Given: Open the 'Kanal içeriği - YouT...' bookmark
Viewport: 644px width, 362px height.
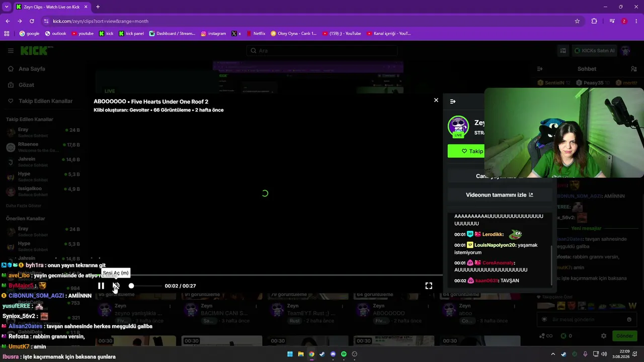Looking at the screenshot, I should tap(389, 34).
